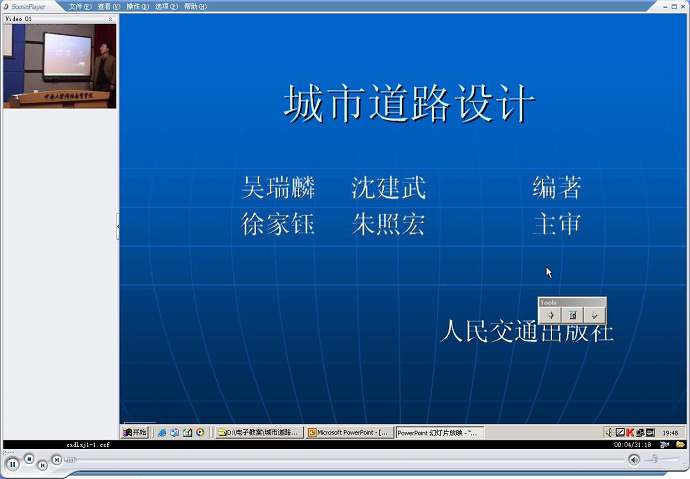Click the middle slide menu icon in Tools palette
Screen dimensions: 690x479
pos(573,315)
